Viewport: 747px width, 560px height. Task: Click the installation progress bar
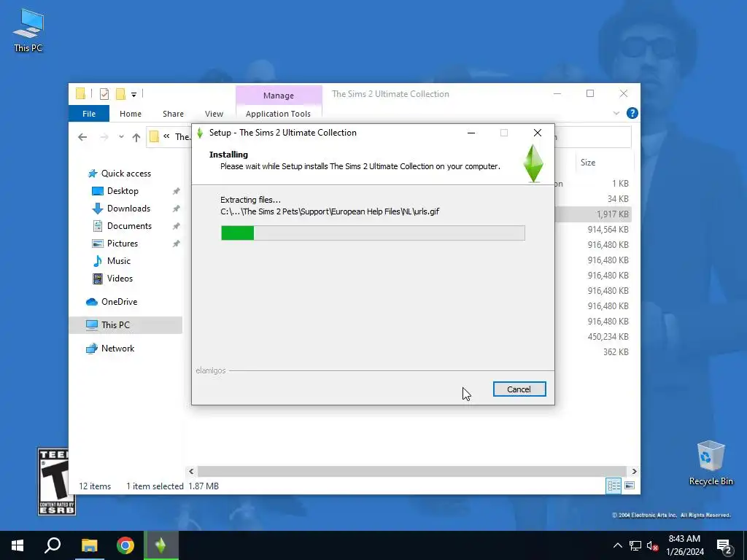(373, 233)
